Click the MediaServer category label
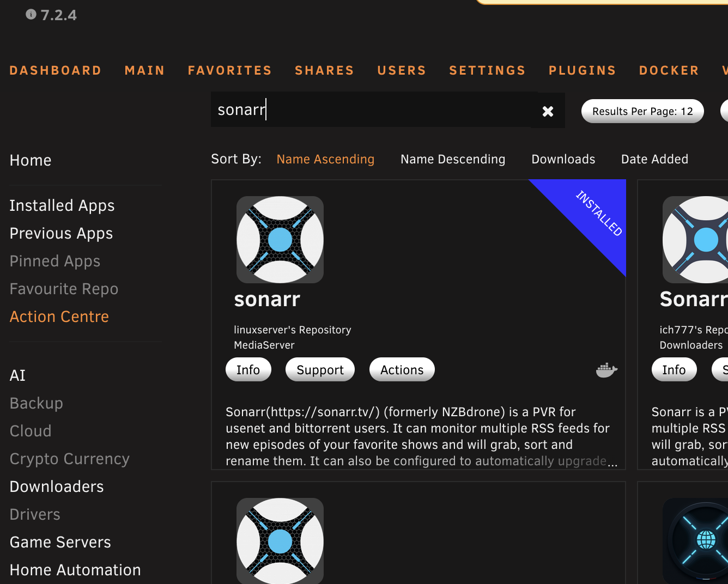 [x=264, y=345]
